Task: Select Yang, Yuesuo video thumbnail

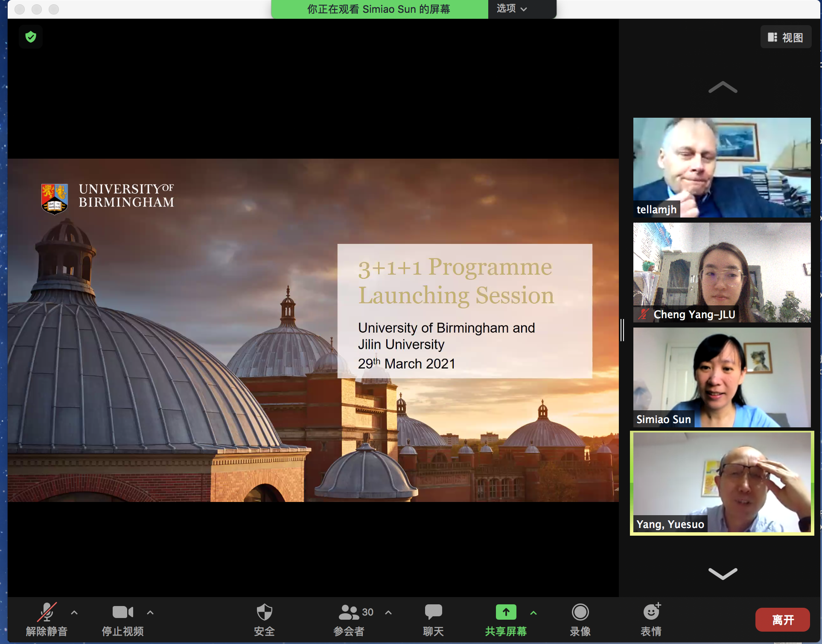Action: coord(722,483)
